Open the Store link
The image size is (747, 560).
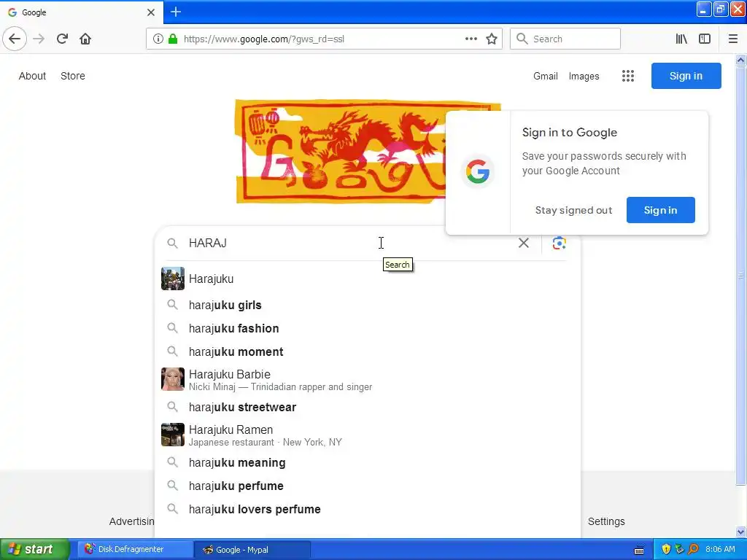pos(73,76)
